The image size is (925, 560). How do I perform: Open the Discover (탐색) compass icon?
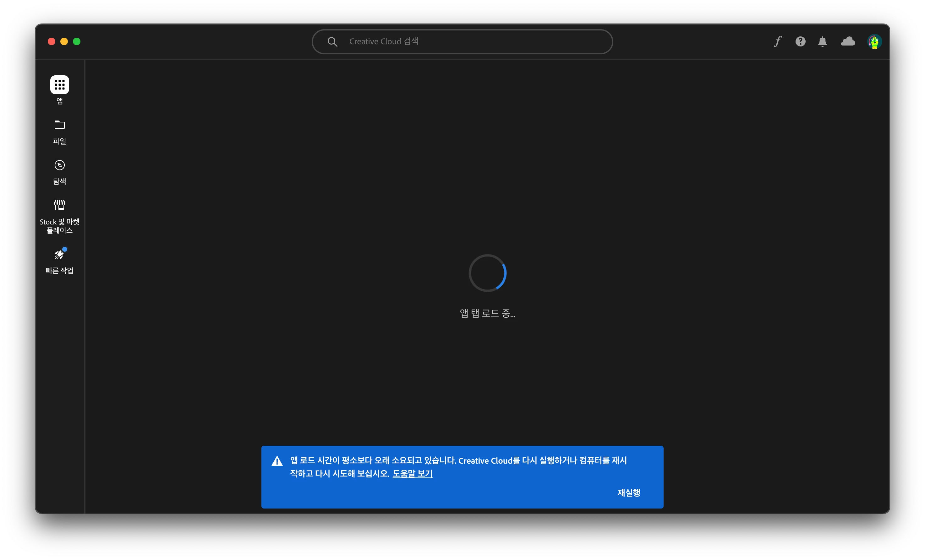click(x=59, y=165)
